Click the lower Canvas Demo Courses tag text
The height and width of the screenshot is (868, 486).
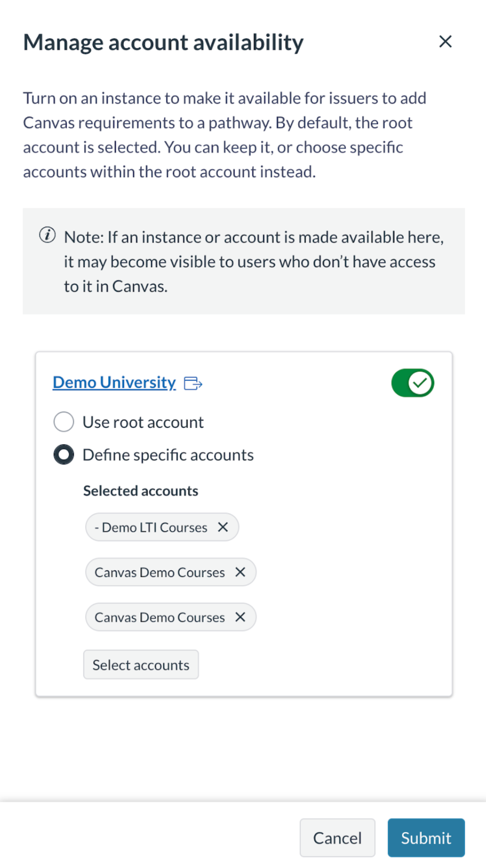click(x=159, y=617)
